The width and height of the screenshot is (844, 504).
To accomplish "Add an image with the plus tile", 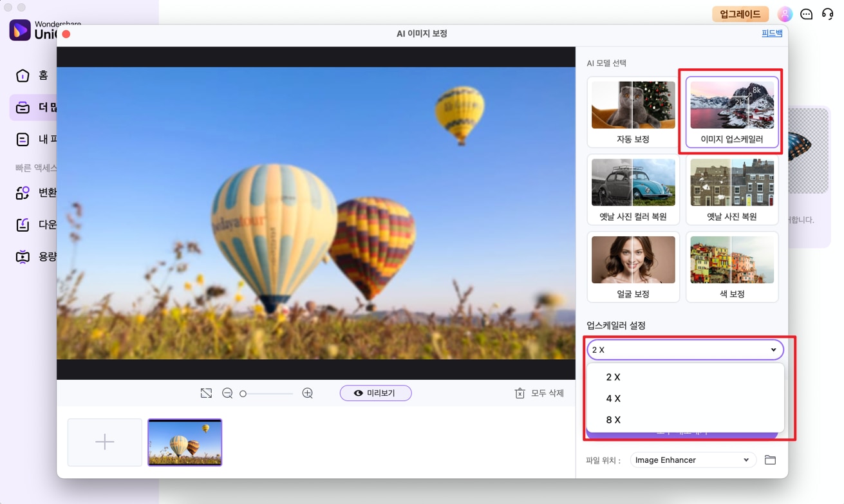I will (x=105, y=442).
